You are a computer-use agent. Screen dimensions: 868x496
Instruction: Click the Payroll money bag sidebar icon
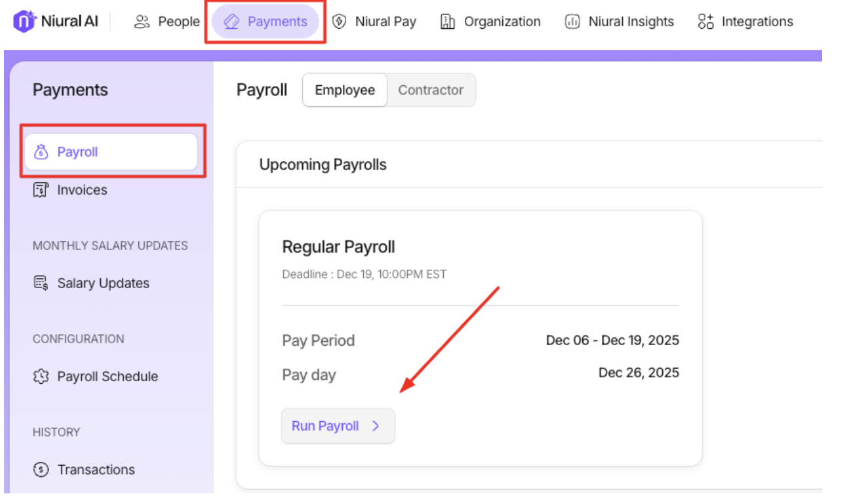[41, 152]
